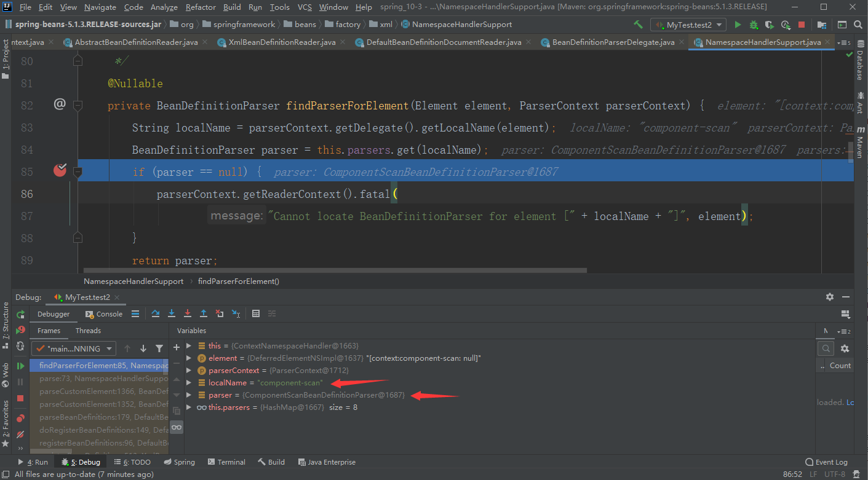
Task: Start debugging with the green bug icon
Action: pyautogui.click(x=754, y=25)
